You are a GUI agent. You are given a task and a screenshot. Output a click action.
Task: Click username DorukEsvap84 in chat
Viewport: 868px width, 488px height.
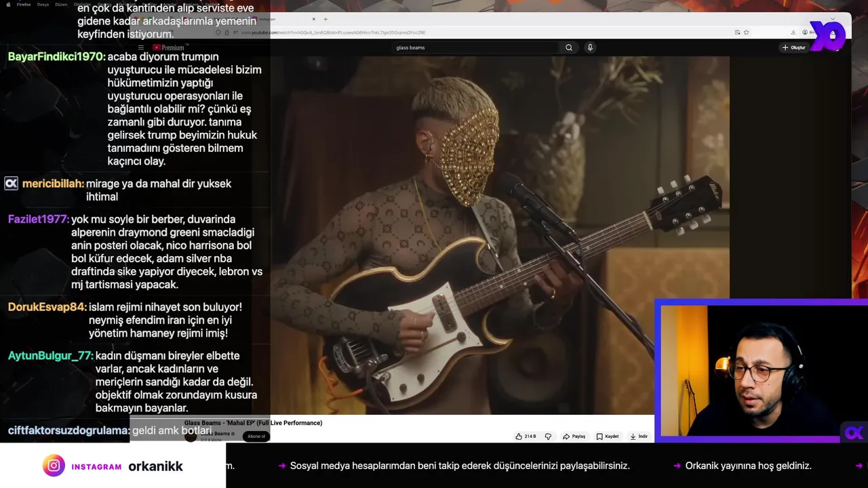pos(47,307)
